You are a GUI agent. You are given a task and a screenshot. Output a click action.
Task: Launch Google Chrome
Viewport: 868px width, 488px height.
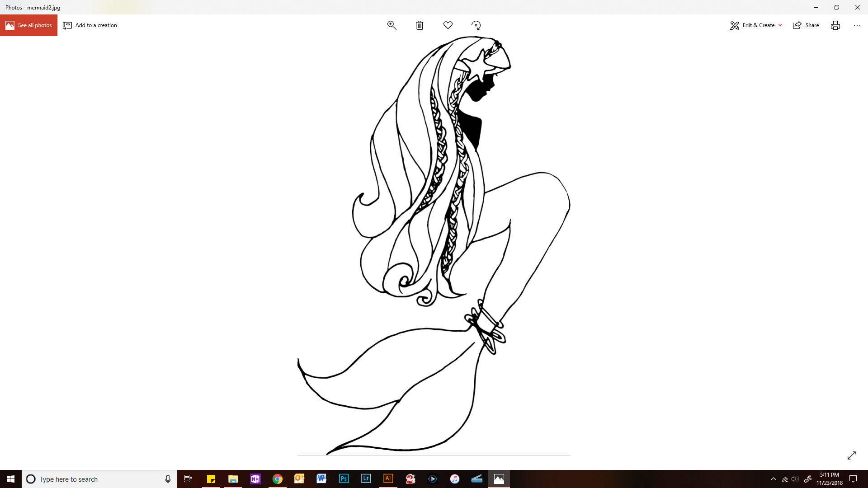tap(277, 479)
